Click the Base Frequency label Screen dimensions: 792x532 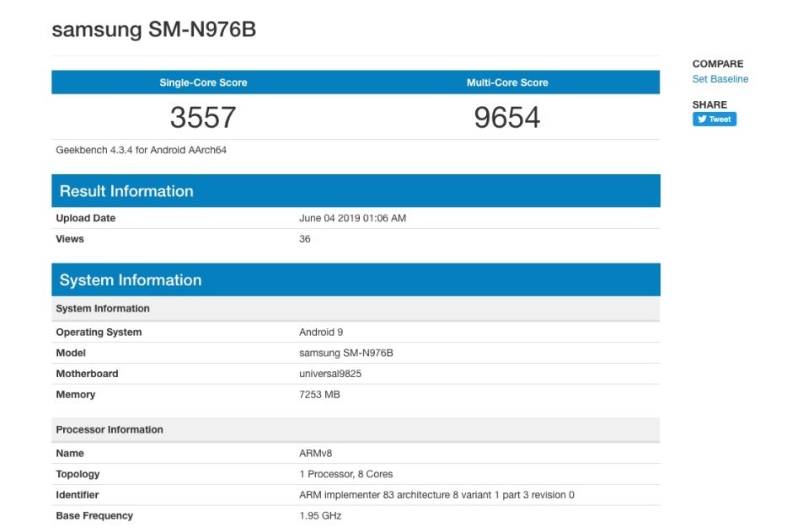click(x=94, y=515)
